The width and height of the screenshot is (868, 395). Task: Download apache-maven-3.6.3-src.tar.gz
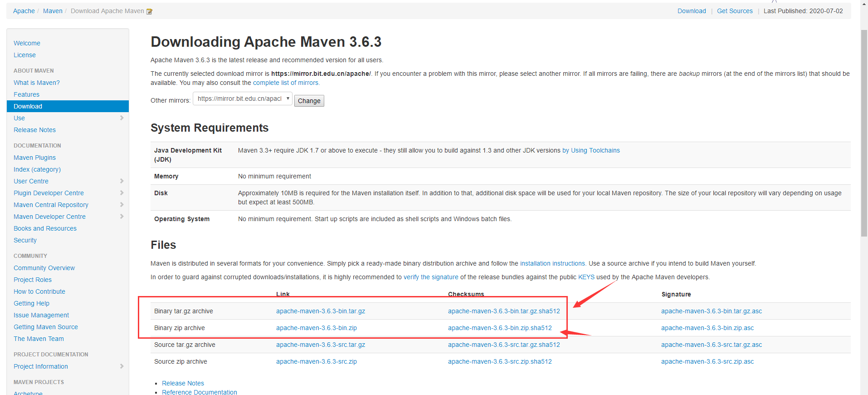(321, 345)
